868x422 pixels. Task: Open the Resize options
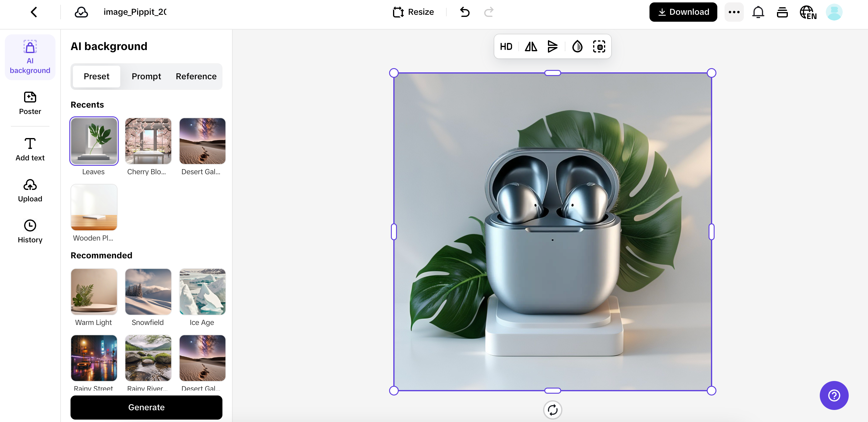pos(413,12)
